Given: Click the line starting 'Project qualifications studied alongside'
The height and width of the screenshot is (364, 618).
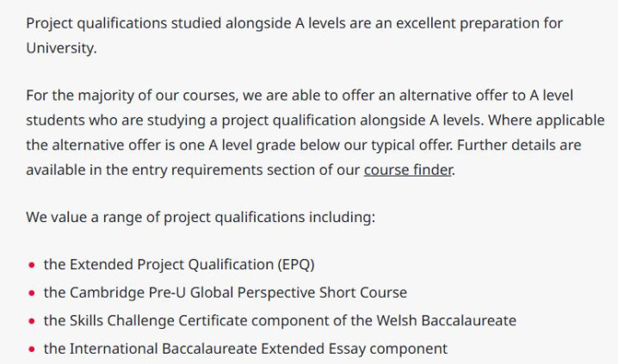Looking at the screenshot, I should pyautogui.click(x=294, y=23).
